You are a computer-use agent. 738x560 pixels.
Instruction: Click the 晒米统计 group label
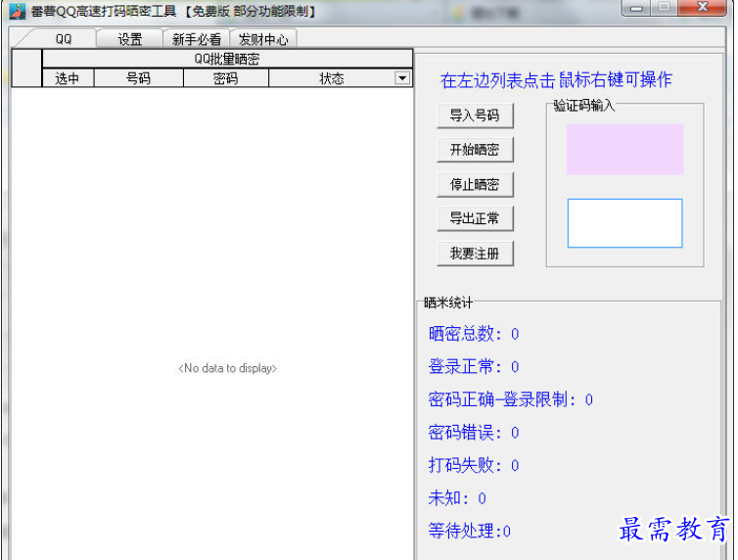(448, 303)
